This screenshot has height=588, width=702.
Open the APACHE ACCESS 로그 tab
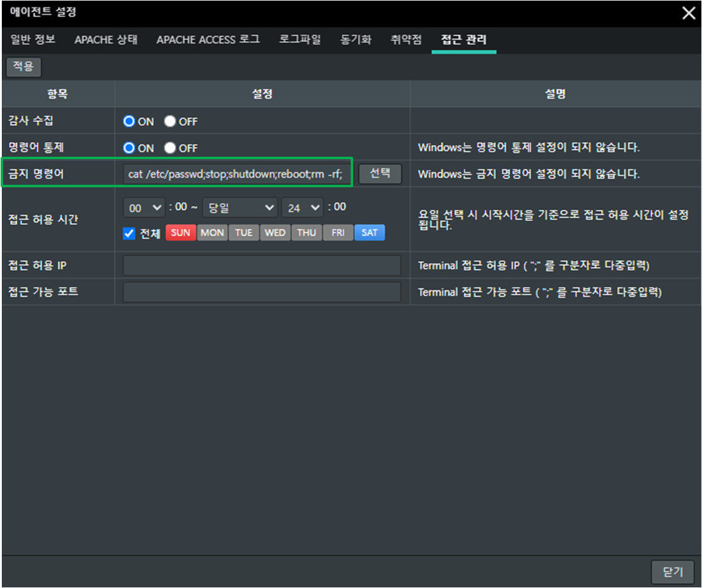[208, 40]
